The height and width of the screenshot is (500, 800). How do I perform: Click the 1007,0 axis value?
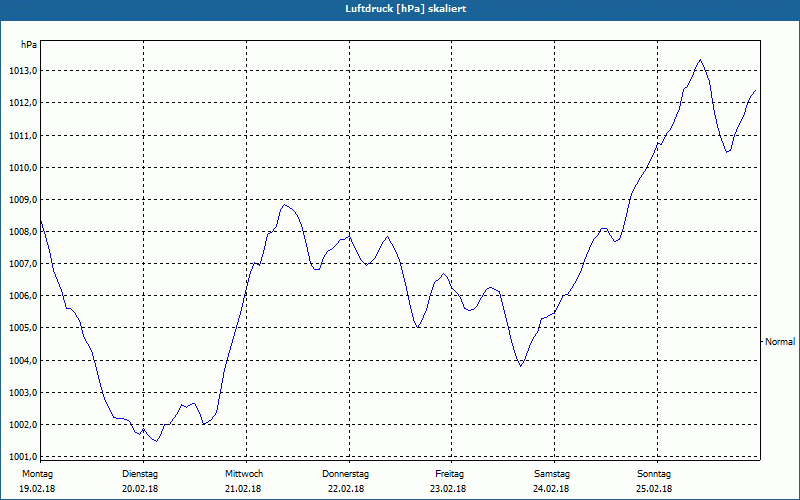click(23, 264)
